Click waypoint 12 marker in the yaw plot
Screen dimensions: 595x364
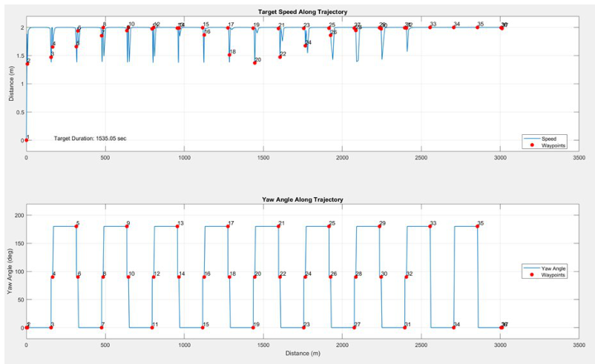[x=154, y=277]
